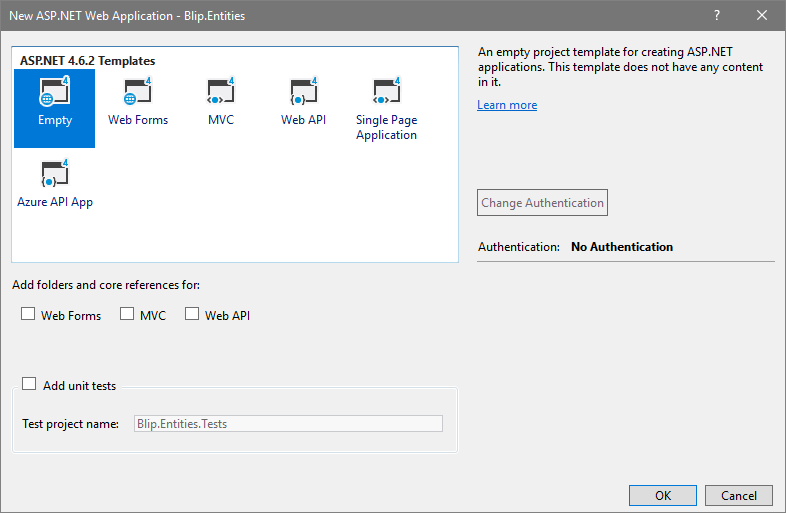Click the empty project template description text
Screen dimensions: 786x513
pos(620,67)
